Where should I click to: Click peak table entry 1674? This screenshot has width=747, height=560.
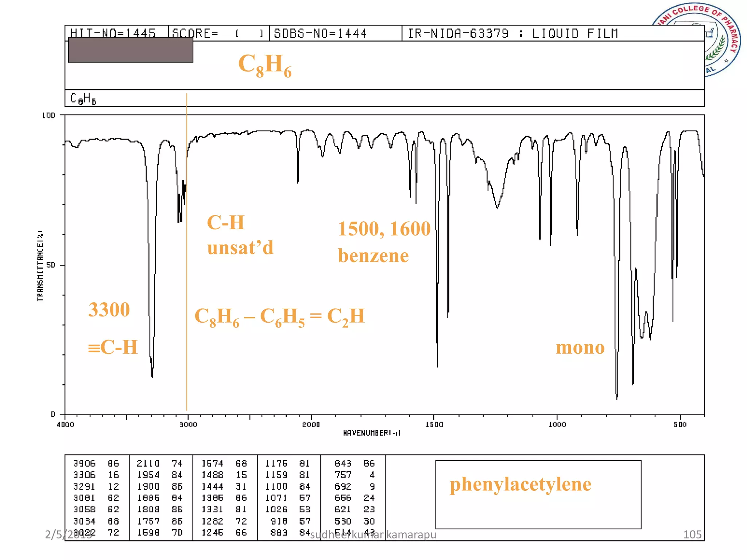tap(213, 463)
